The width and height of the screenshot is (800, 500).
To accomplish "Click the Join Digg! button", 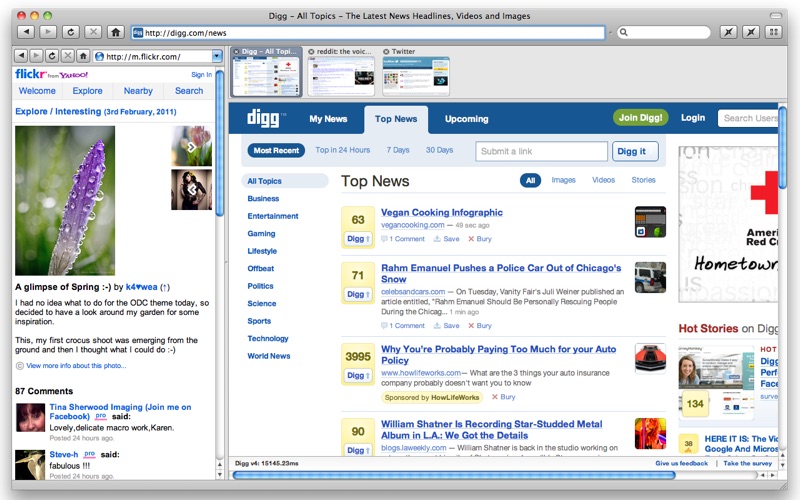I will pos(640,118).
